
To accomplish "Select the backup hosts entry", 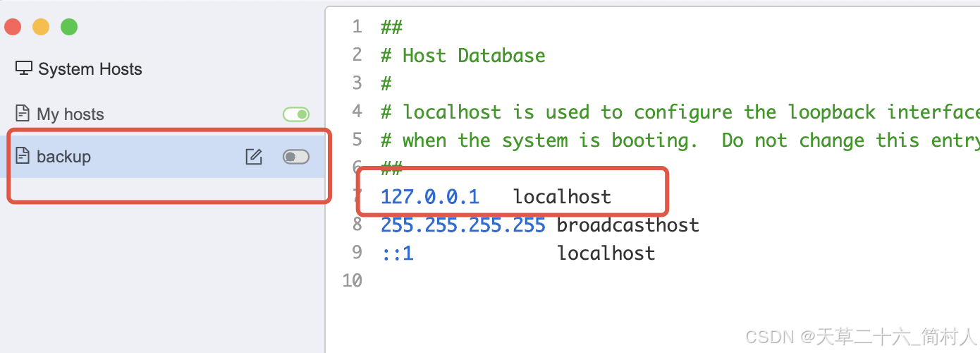I will click(x=162, y=157).
